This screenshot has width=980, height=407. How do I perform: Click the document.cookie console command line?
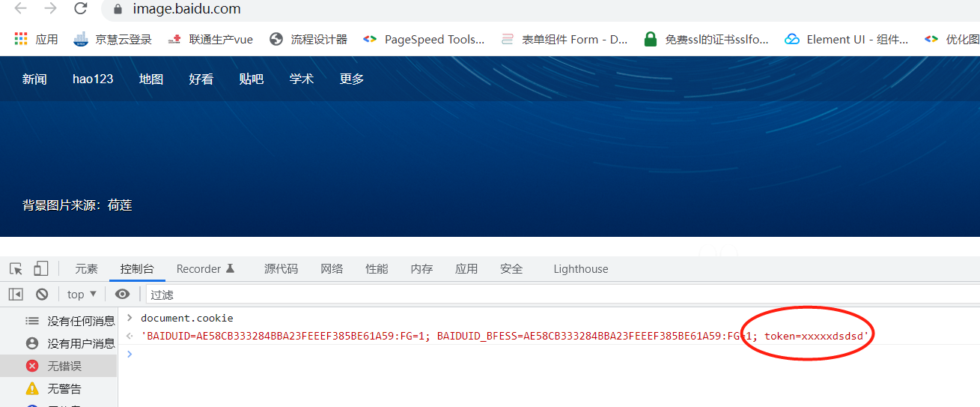click(187, 319)
